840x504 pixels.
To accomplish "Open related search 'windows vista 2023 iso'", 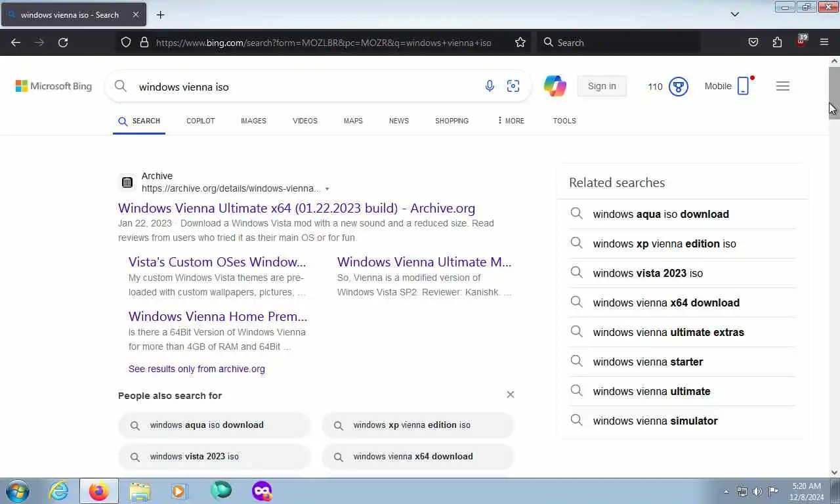I will (x=682, y=273).
